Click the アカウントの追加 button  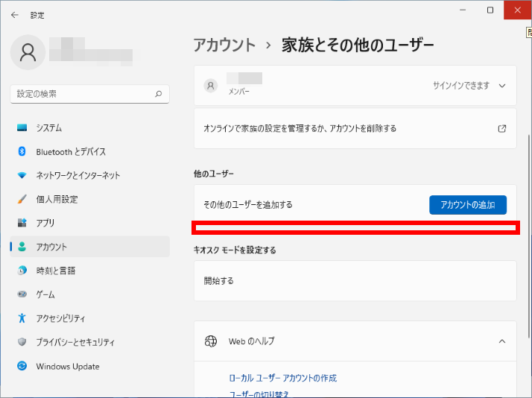468,205
